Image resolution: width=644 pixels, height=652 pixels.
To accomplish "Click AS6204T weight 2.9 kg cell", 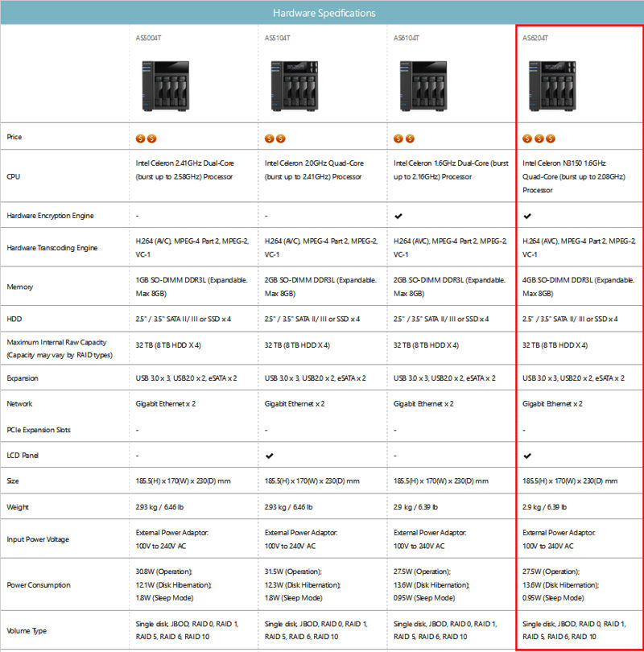I will click(x=545, y=507).
